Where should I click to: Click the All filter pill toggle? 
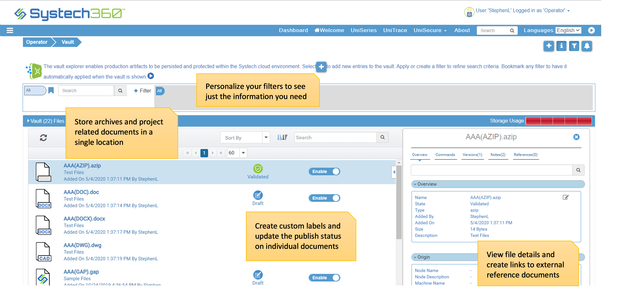(x=35, y=90)
